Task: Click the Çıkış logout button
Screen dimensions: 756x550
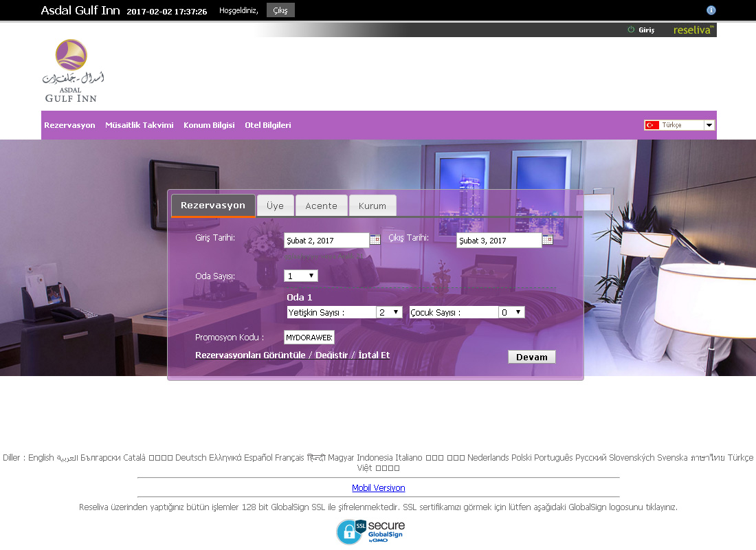Action: [280, 10]
